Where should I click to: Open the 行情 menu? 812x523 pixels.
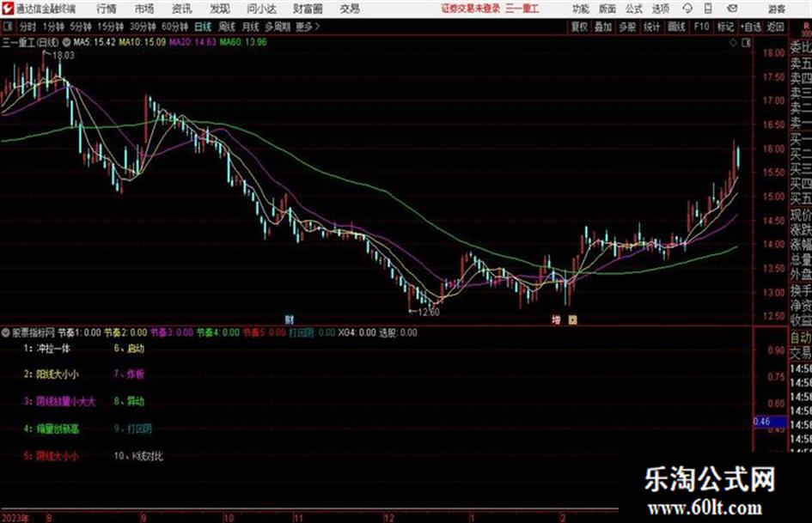107,9
